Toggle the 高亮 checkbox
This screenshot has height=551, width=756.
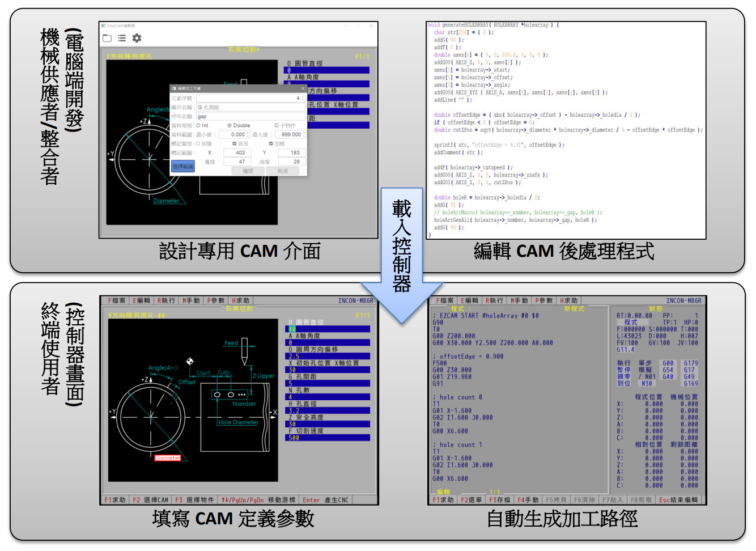(235, 144)
